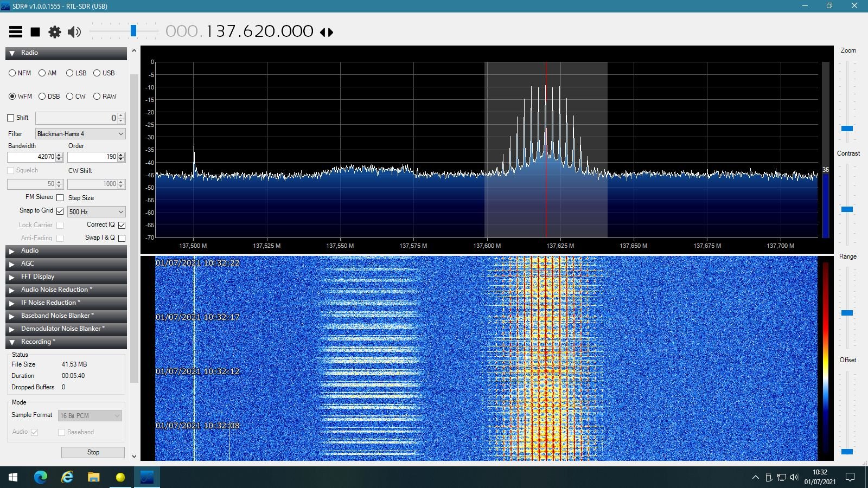The image size is (868, 488).
Task: Mute audio with the speaker icon
Action: [74, 32]
